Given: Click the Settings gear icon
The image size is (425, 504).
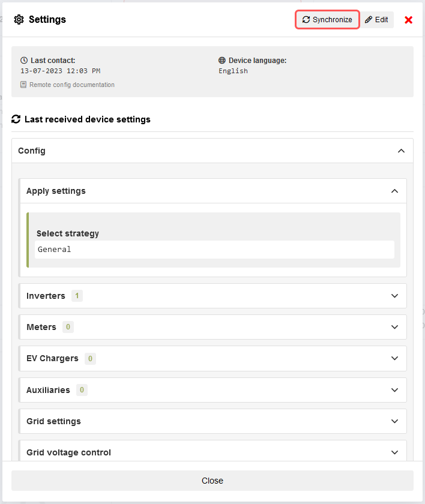Looking at the screenshot, I should coord(19,20).
